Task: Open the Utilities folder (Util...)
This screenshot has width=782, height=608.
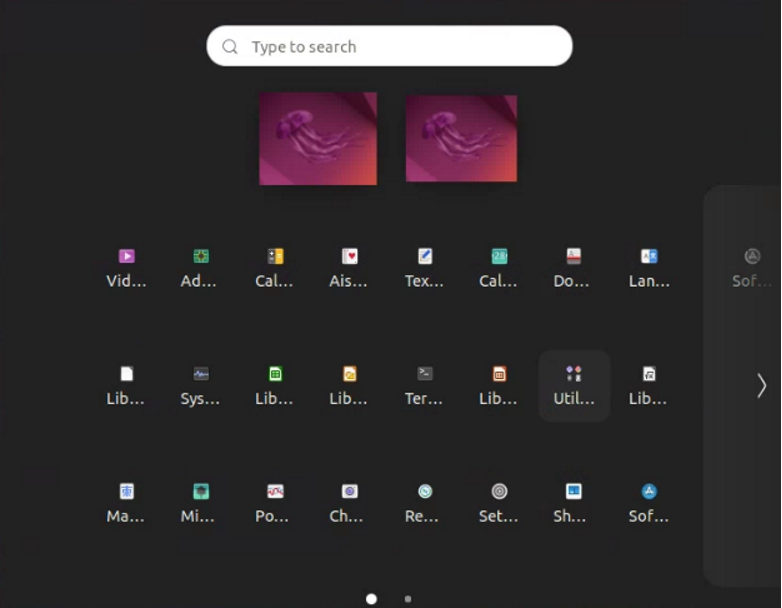Action: pos(574,386)
